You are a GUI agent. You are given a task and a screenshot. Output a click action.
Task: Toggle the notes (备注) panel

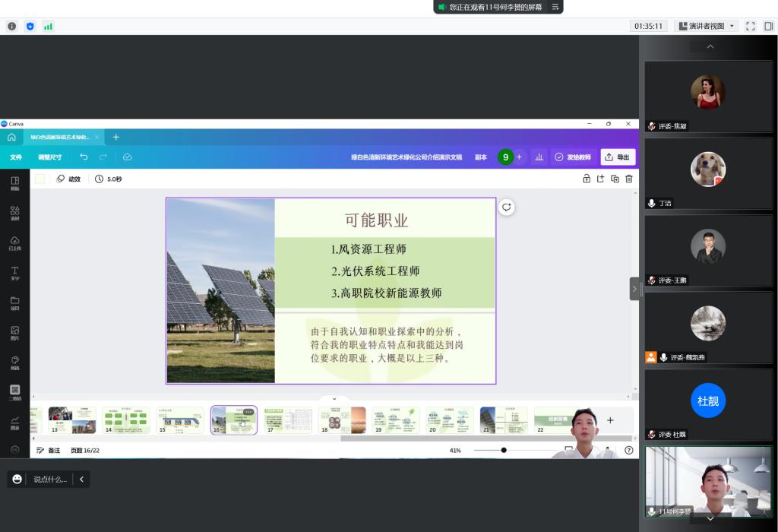[49, 450]
